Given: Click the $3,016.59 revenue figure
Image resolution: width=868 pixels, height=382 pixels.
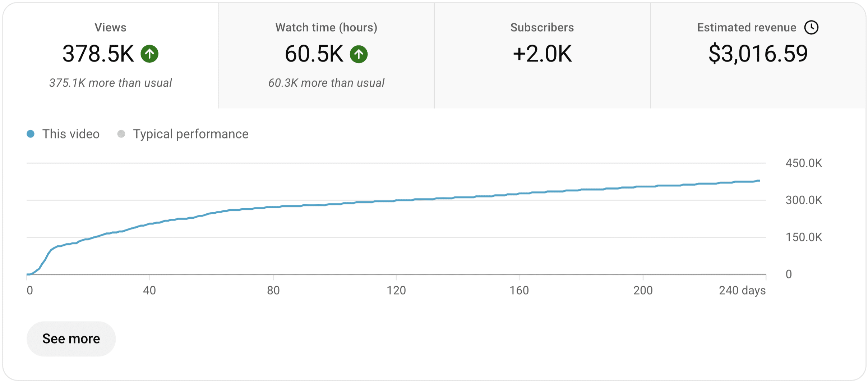Looking at the screenshot, I should (758, 54).
